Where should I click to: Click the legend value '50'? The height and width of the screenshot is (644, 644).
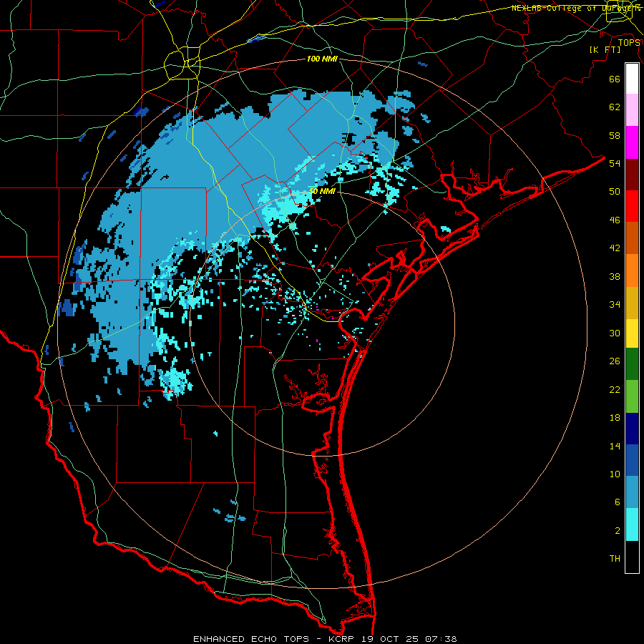click(615, 192)
